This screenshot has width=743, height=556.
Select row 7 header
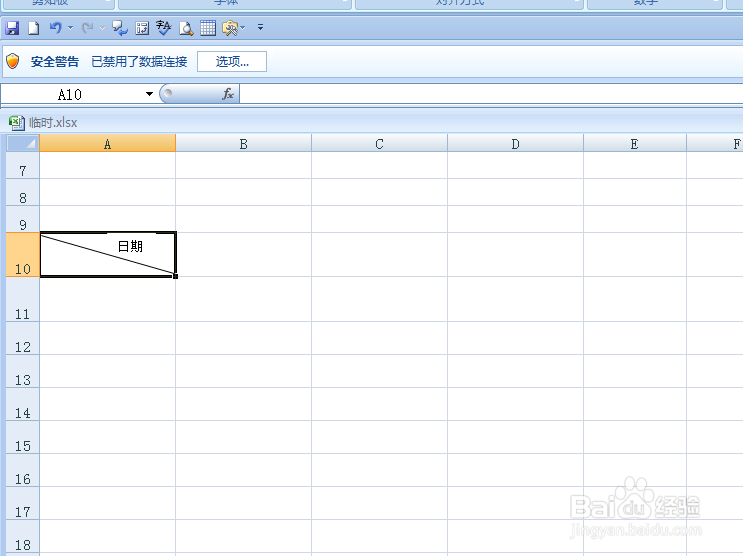click(23, 165)
